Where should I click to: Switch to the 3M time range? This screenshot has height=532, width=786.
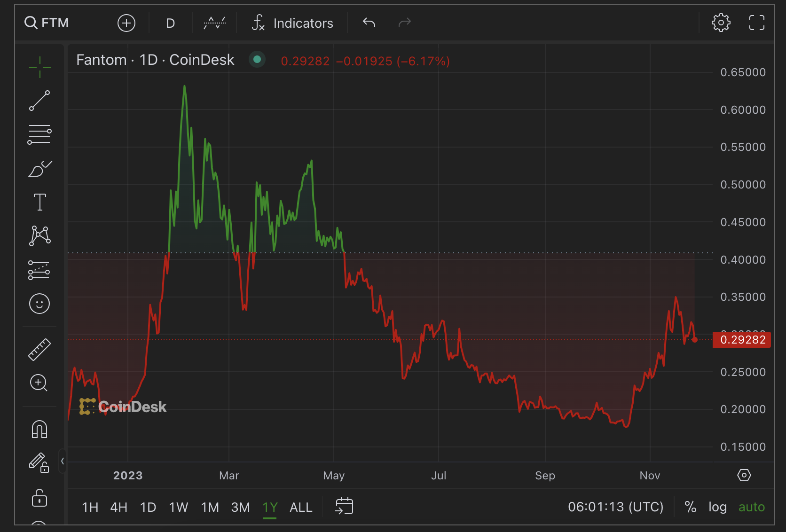(x=240, y=508)
